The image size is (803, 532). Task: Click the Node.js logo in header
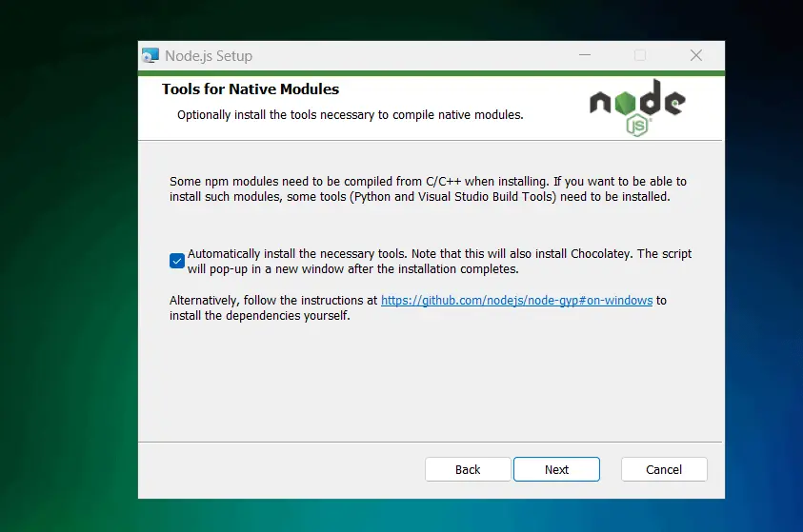(x=637, y=108)
